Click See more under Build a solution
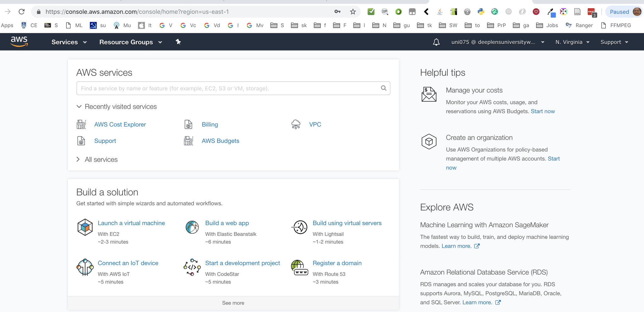Viewport: 644px width, 312px height. click(x=233, y=303)
